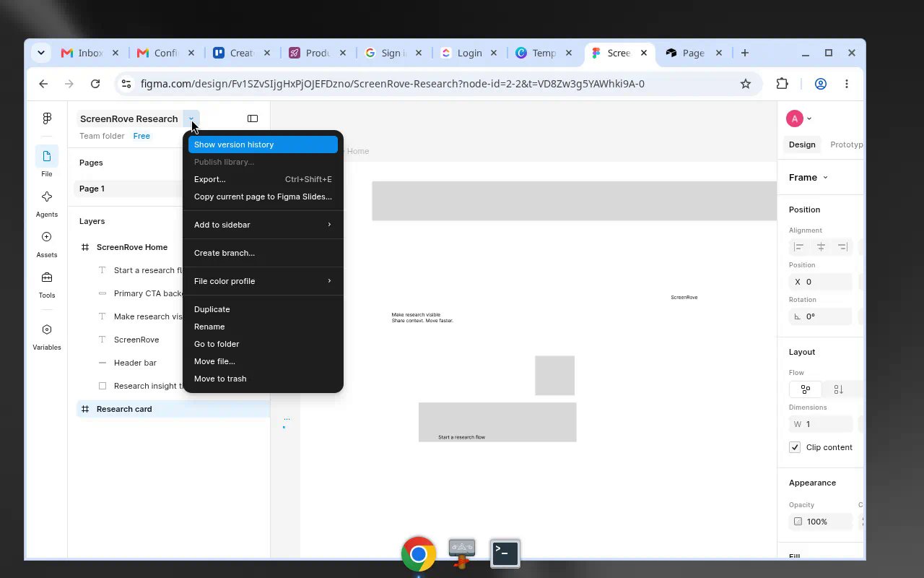Open Chrome three-dot menu
924x578 pixels.
[x=847, y=84]
